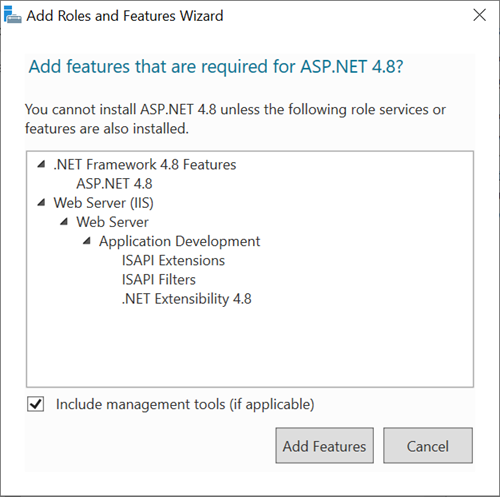Confirm with the Add Features button
Viewport: 500px width, 497px height.
tap(324, 446)
